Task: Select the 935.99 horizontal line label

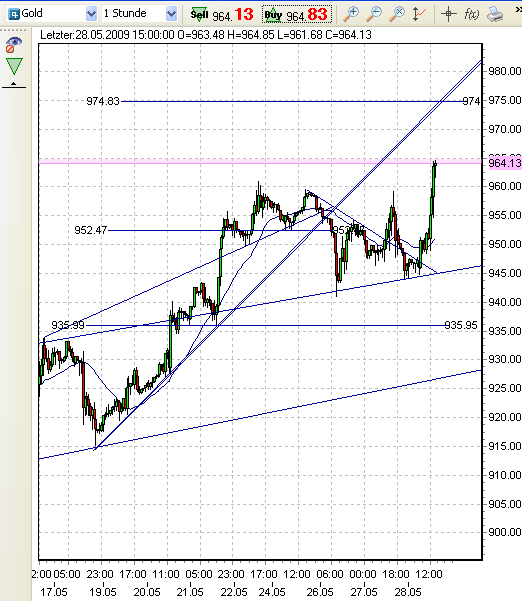Action: tap(68, 325)
